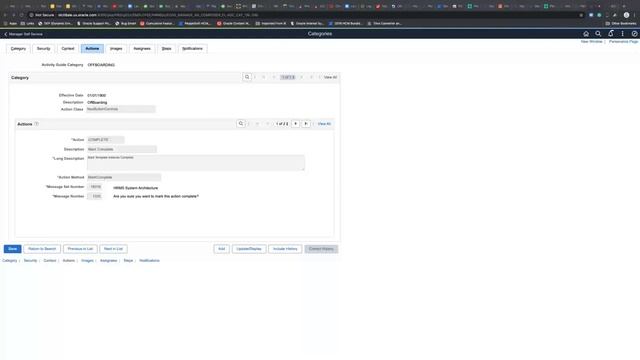Open Actions section help icon

[36, 124]
